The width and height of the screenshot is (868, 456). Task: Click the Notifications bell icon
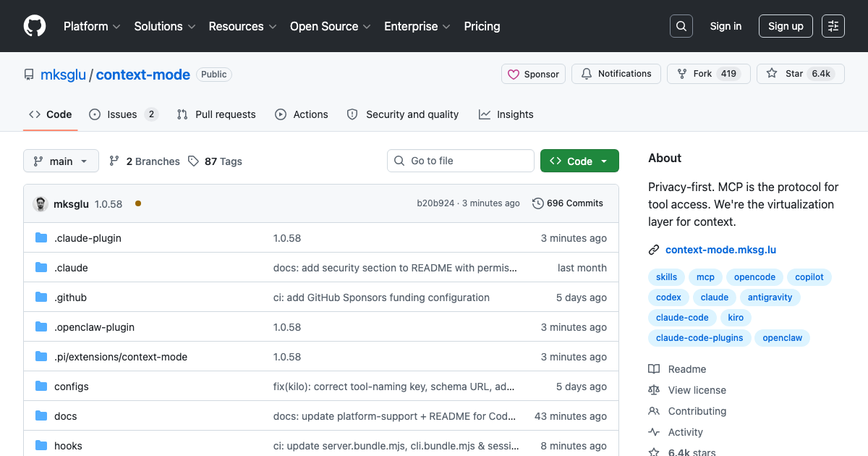[x=587, y=74]
